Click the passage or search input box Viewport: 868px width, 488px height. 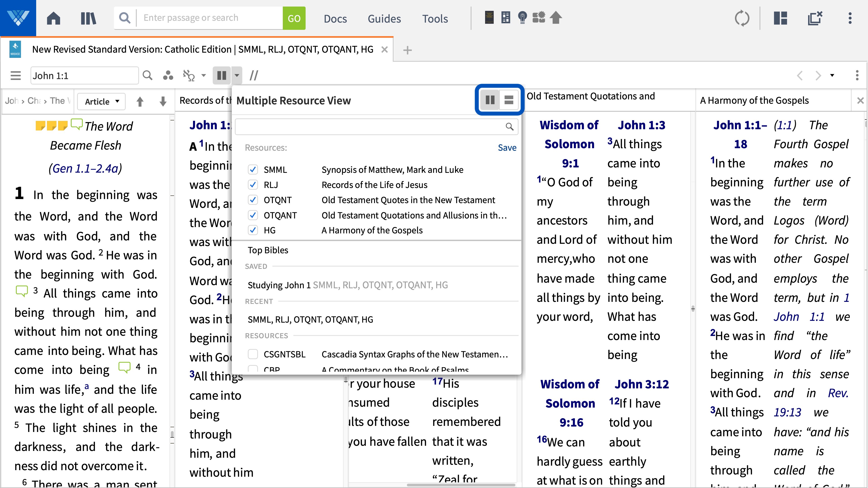[x=210, y=18]
